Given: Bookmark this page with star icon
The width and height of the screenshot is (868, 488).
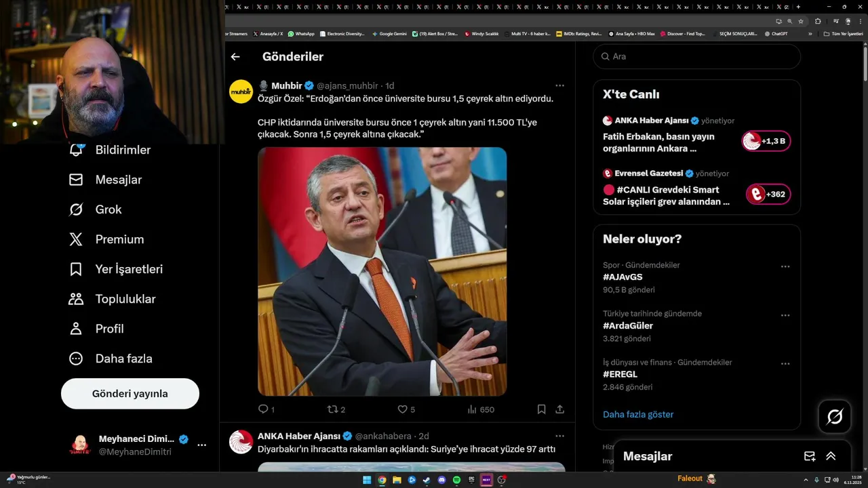Looking at the screenshot, I should [x=801, y=21].
